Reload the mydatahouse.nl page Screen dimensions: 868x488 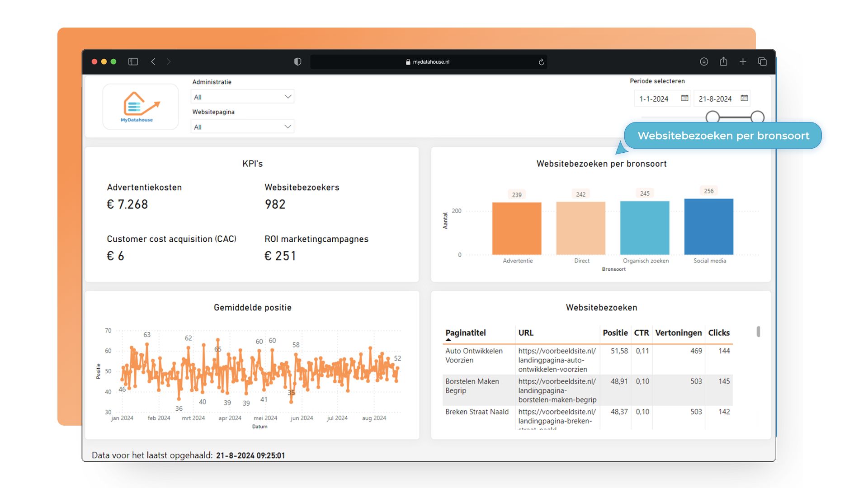click(541, 62)
